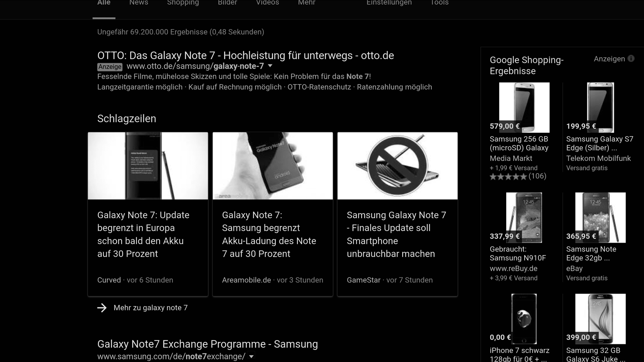
Task: Open the otto.de/samsung/galaxy-note-7 URL
Action: point(195,66)
